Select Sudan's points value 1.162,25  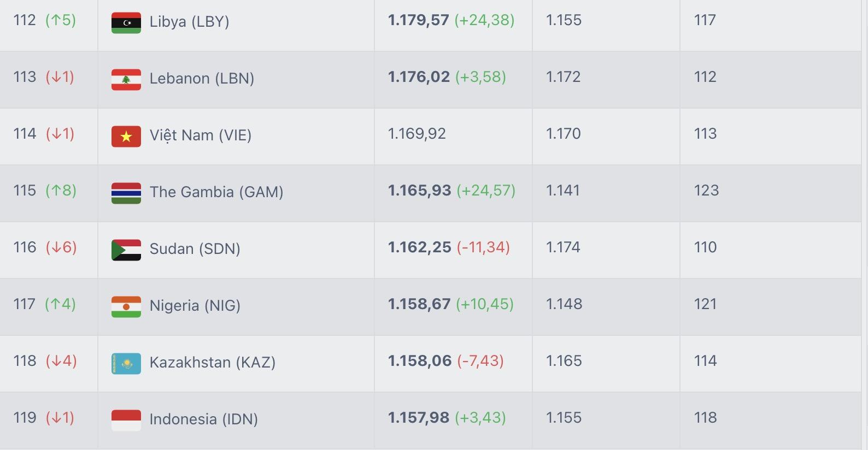tap(420, 247)
